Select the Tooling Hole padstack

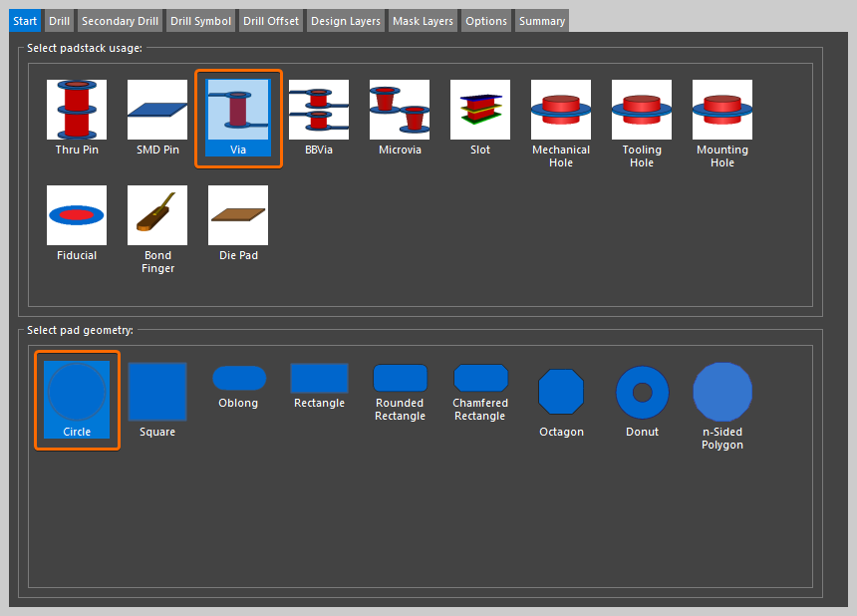pos(642,110)
